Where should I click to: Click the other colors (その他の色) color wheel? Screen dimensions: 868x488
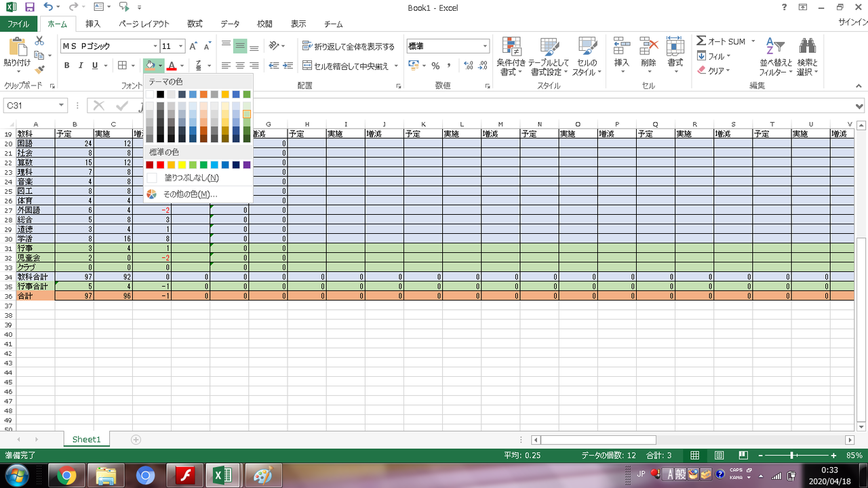[x=152, y=195]
